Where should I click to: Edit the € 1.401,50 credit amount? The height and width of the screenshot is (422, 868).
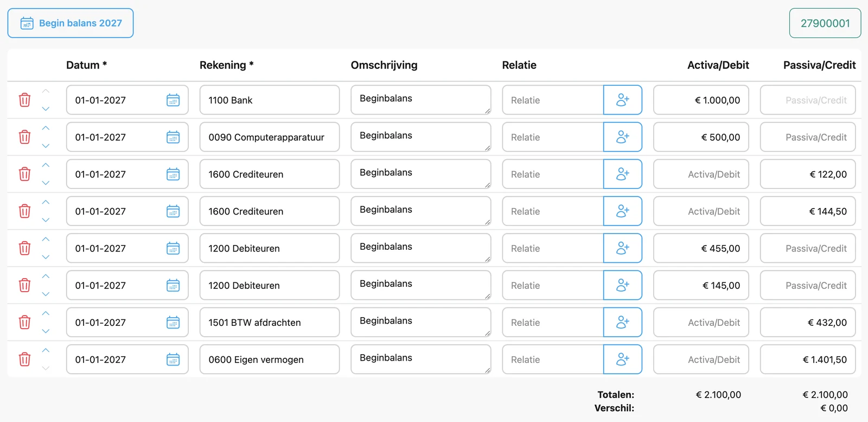coord(808,359)
